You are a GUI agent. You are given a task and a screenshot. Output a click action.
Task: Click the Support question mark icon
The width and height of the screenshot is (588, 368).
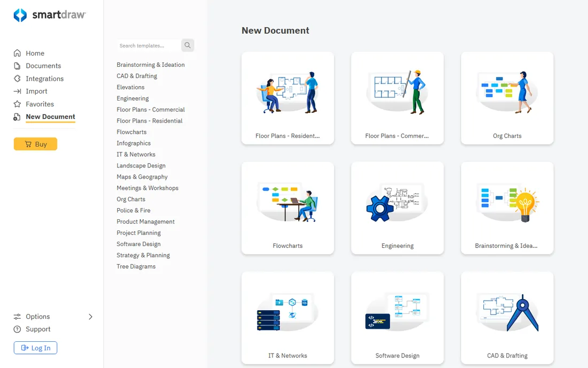tap(17, 329)
